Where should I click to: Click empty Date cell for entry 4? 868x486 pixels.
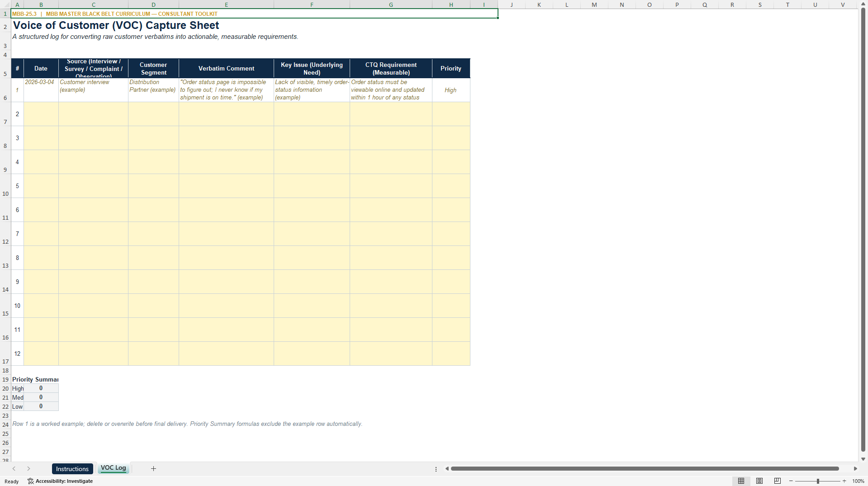pos(41,162)
